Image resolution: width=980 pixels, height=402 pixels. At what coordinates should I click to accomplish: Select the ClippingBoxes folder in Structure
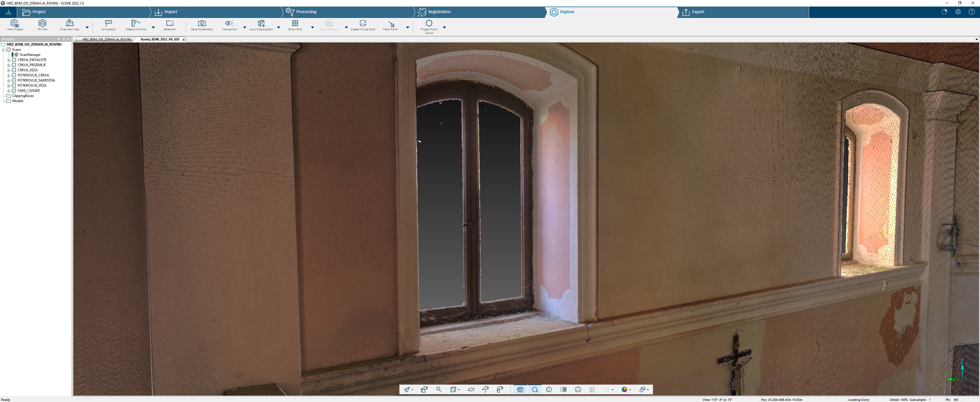(23, 96)
